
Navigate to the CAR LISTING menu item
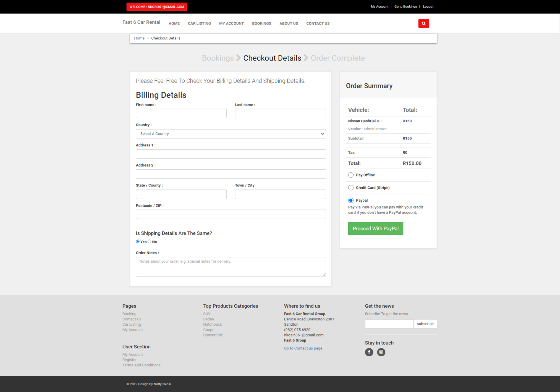point(199,23)
